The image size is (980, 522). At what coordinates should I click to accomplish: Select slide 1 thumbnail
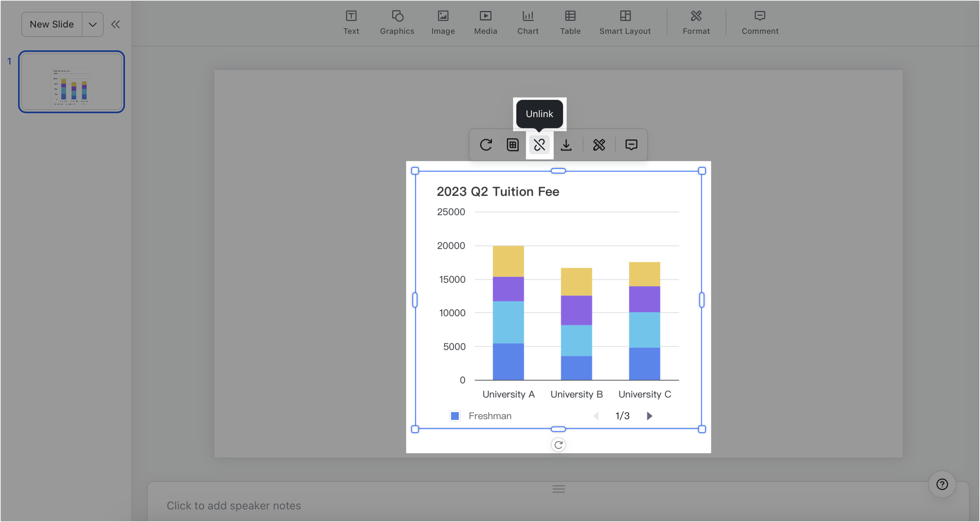pyautogui.click(x=72, y=82)
